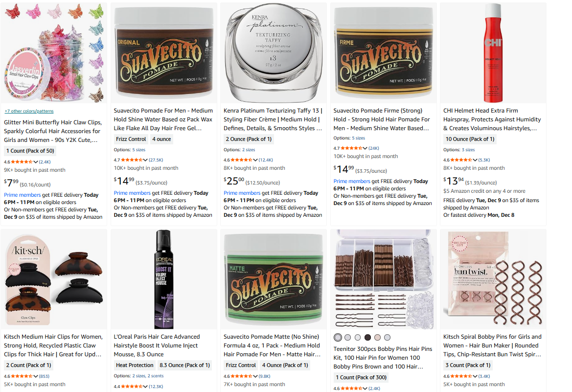Click star rating for Kitsch Medium Hair Clips
Image resolution: width=572 pixels, height=392 pixels.
[x=22, y=376]
